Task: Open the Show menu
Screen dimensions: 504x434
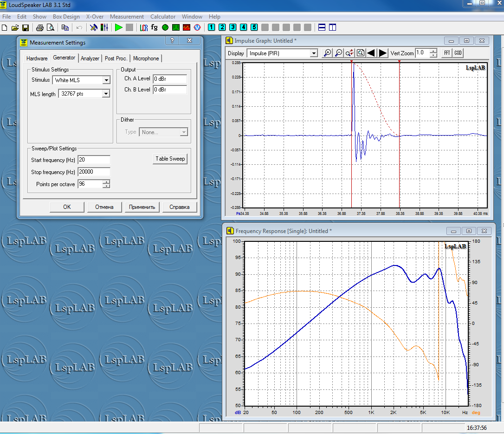Action: (39, 16)
